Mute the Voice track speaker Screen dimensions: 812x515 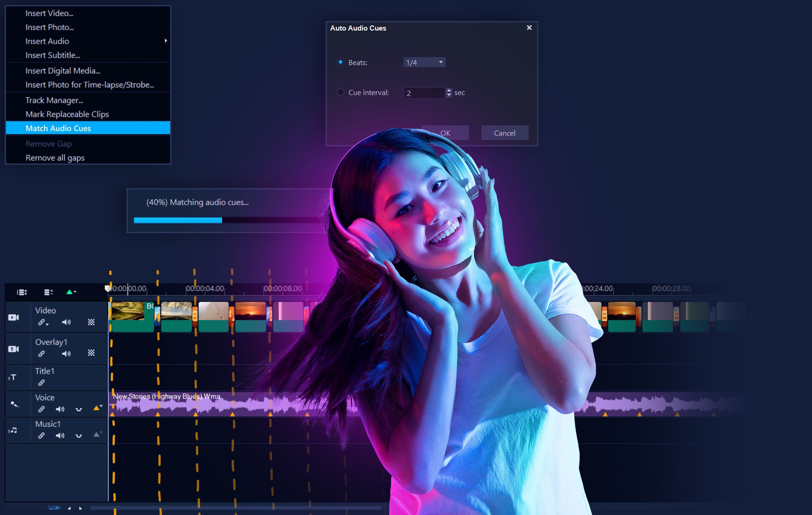coord(60,409)
